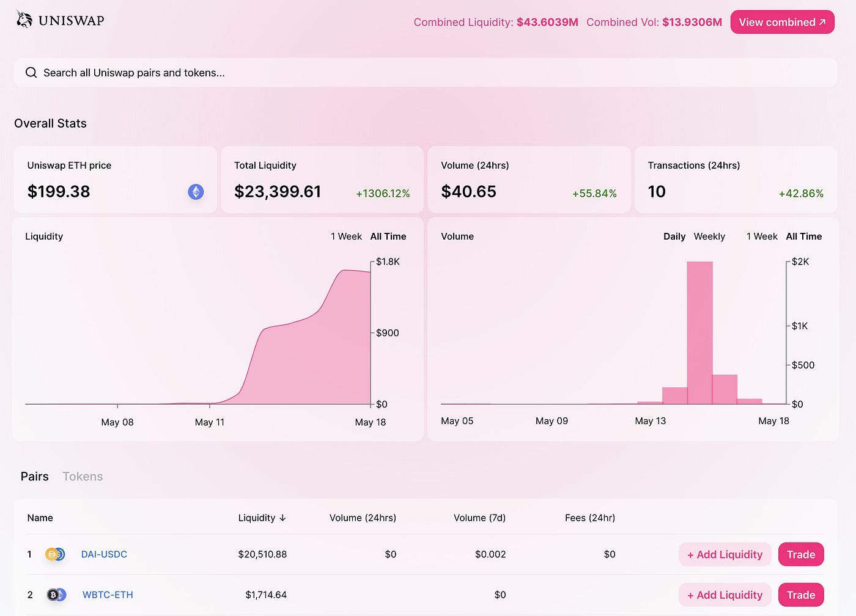This screenshot has height=616, width=856.
Task: Click the WBTC-ETH token pair icon
Action: (56, 595)
